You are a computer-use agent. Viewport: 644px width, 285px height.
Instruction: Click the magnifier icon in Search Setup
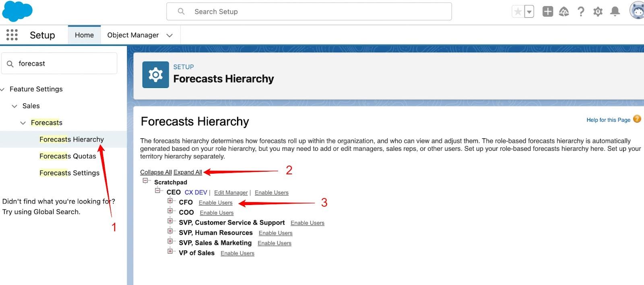click(x=181, y=12)
